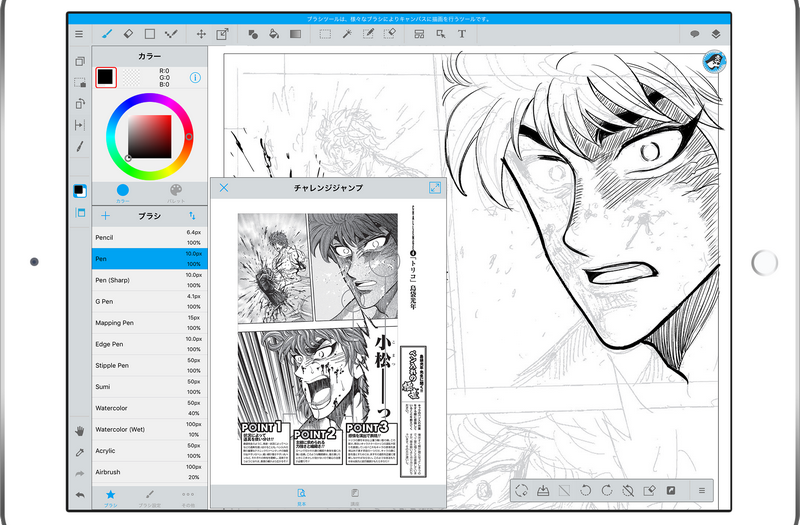Select the Watercolor brush
The image size is (800, 525).
(149, 408)
